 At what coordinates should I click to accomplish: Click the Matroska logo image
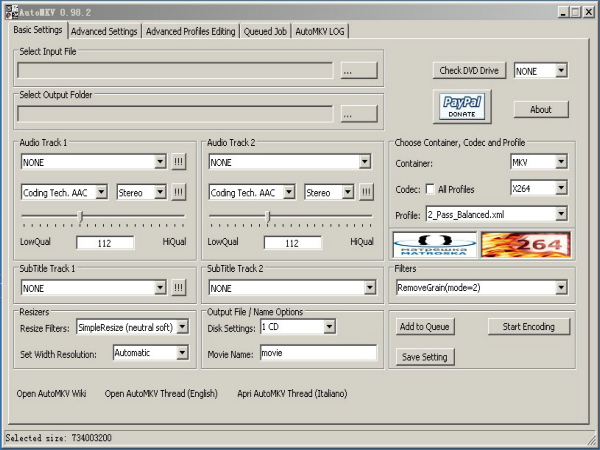click(435, 245)
